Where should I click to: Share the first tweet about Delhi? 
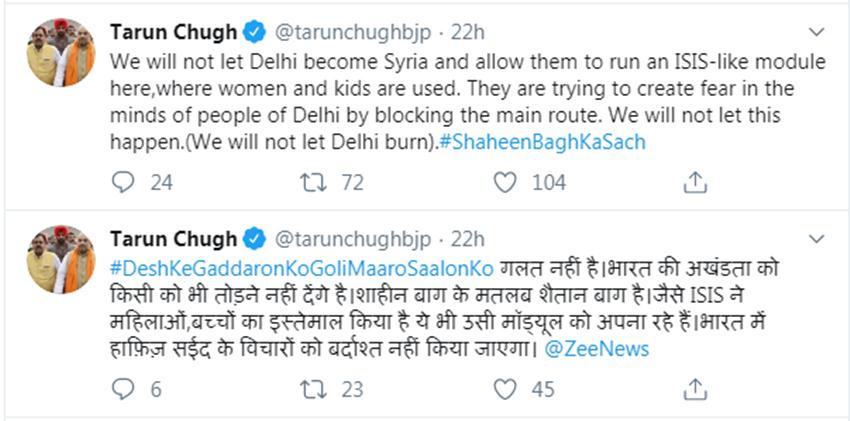pyautogui.click(x=694, y=182)
